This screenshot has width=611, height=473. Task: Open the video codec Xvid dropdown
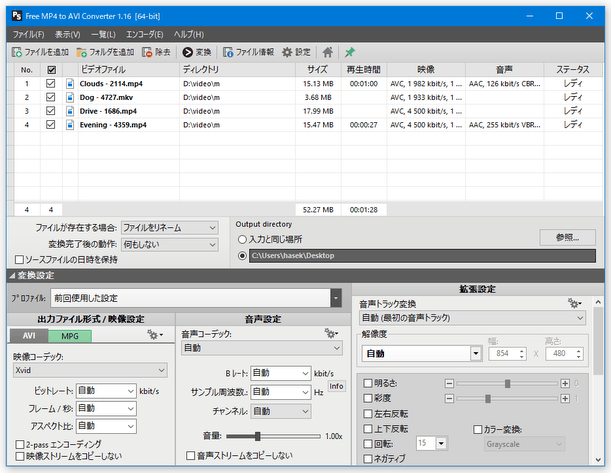[90, 370]
